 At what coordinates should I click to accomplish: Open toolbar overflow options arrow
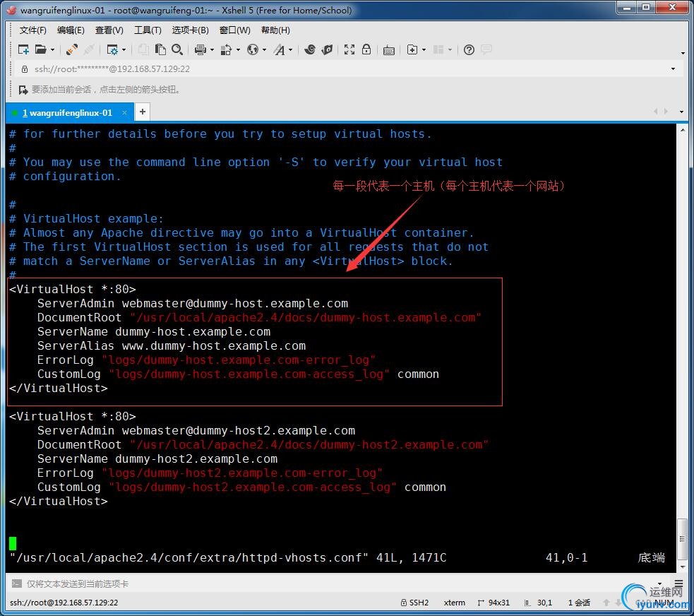[x=683, y=53]
